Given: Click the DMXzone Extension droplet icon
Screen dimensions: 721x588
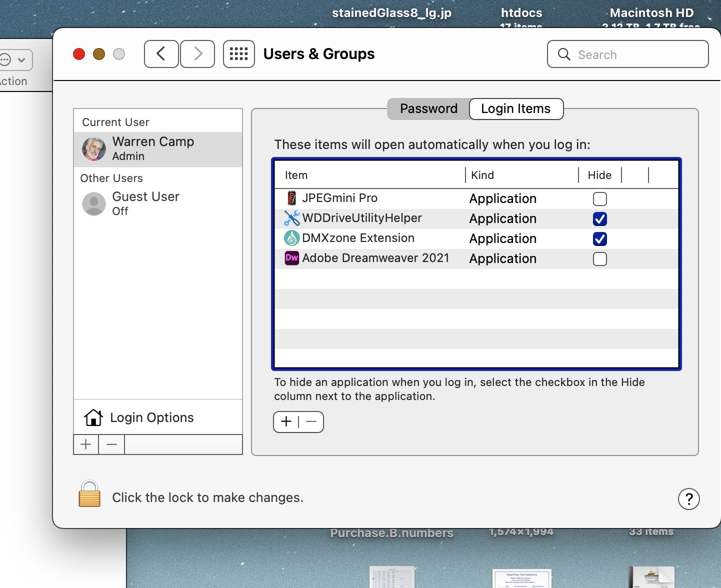Looking at the screenshot, I should point(291,238).
